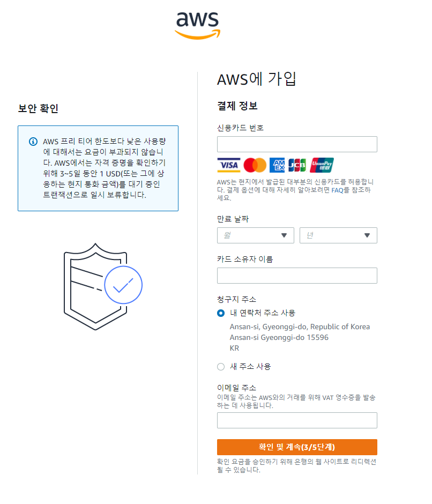Click the AWS logo at top
The height and width of the screenshot is (504, 432).
(197, 26)
